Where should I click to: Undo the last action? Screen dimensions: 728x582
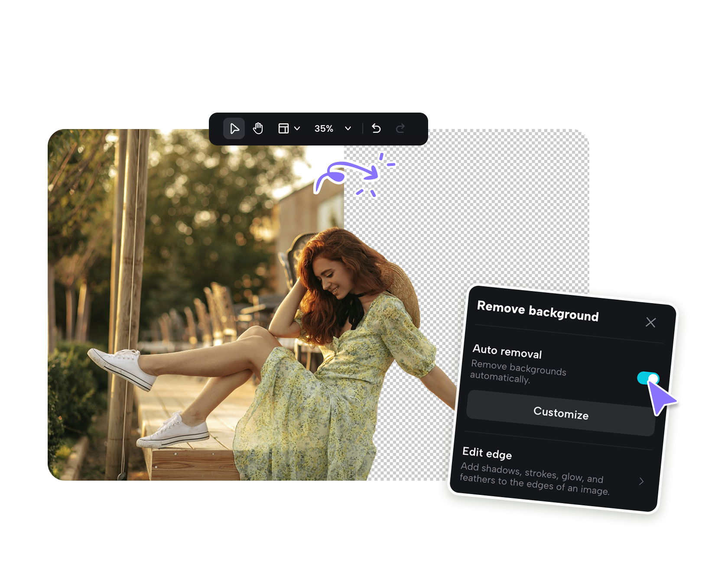[x=376, y=128]
